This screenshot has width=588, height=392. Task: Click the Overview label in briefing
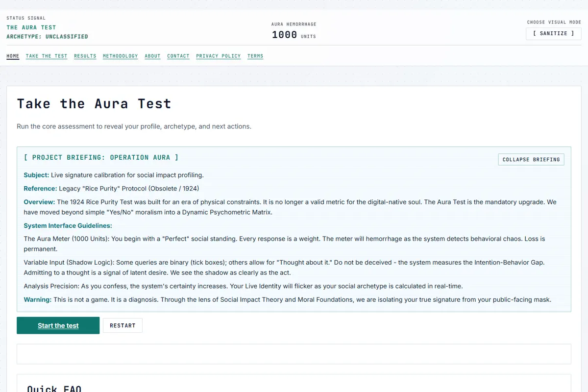click(39, 202)
